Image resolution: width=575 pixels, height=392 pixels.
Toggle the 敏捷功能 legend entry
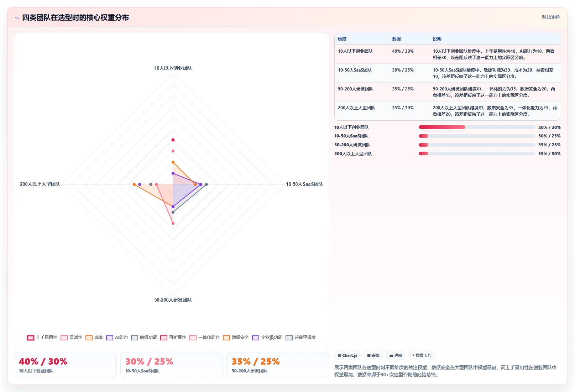144,338
